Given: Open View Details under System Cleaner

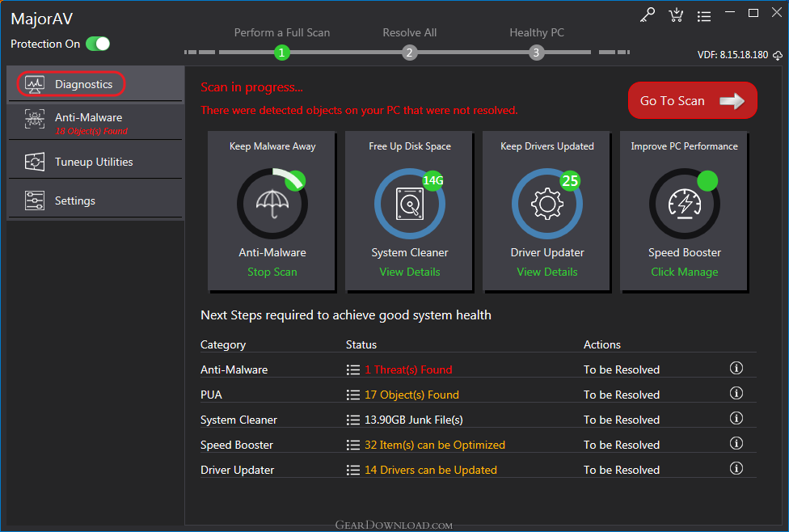Looking at the screenshot, I should click(x=410, y=272).
